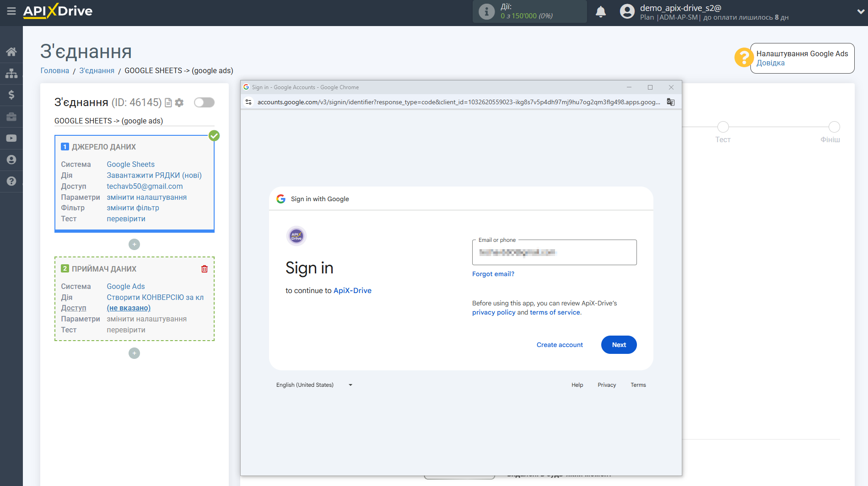This screenshot has width=868, height=486.
Task: Open the З'єднання breadcrumb link
Action: (x=97, y=70)
